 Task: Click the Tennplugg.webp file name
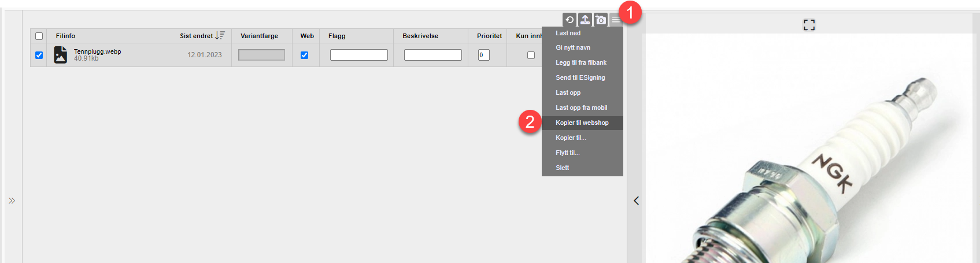point(97,51)
